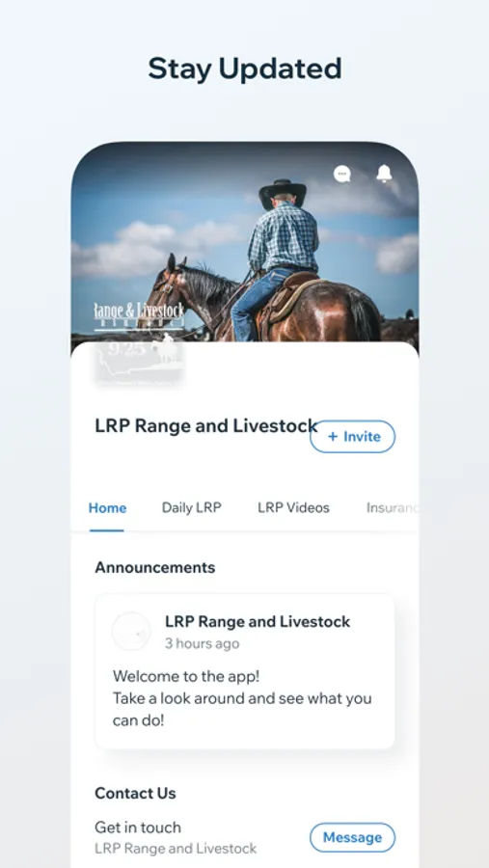Tap the Welcome to the app message text
The image size is (489, 868).
pyautogui.click(x=242, y=698)
